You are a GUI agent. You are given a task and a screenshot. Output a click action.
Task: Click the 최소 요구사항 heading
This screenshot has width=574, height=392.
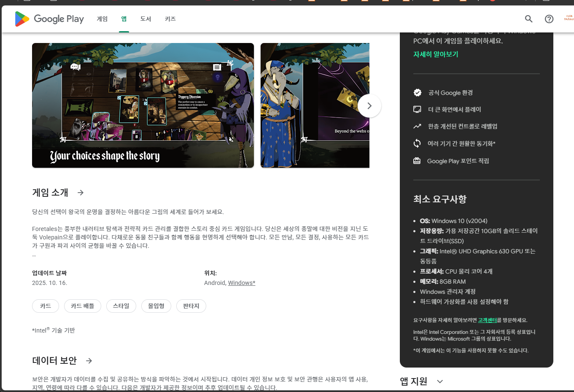[x=440, y=199]
